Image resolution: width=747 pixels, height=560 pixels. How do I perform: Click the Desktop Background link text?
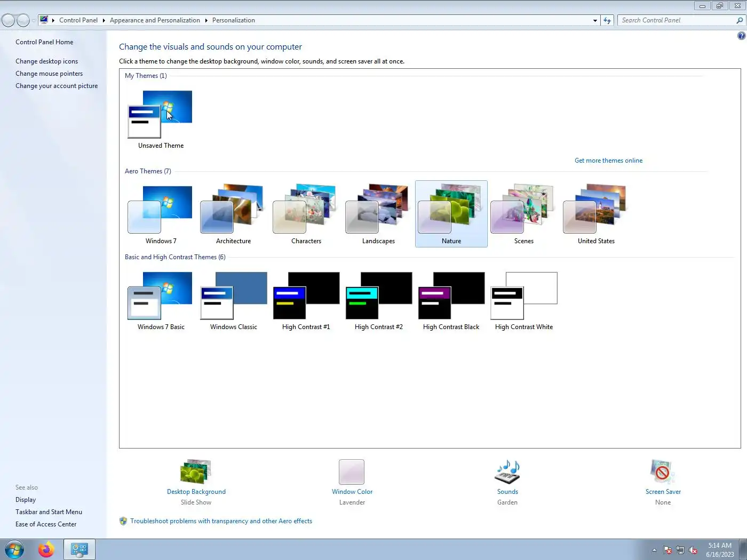(196, 492)
